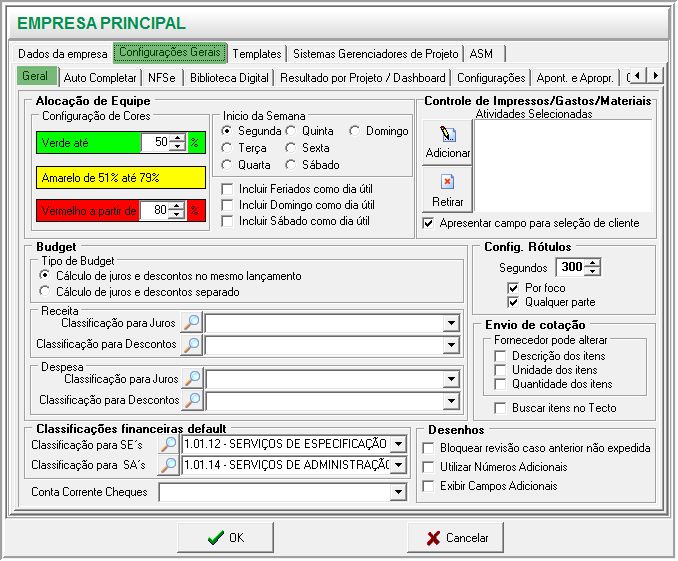Open the Biblioteca Digital sub-tab
The image size is (678, 561).
click(x=229, y=78)
